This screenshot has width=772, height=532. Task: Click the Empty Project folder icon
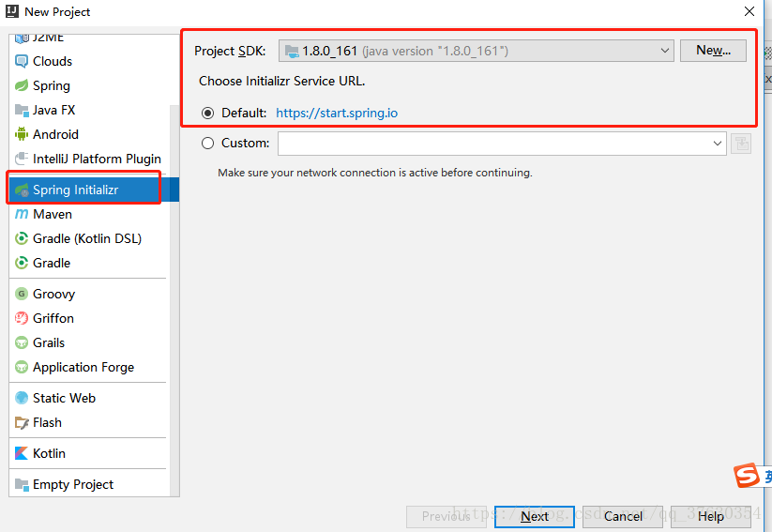coord(22,484)
